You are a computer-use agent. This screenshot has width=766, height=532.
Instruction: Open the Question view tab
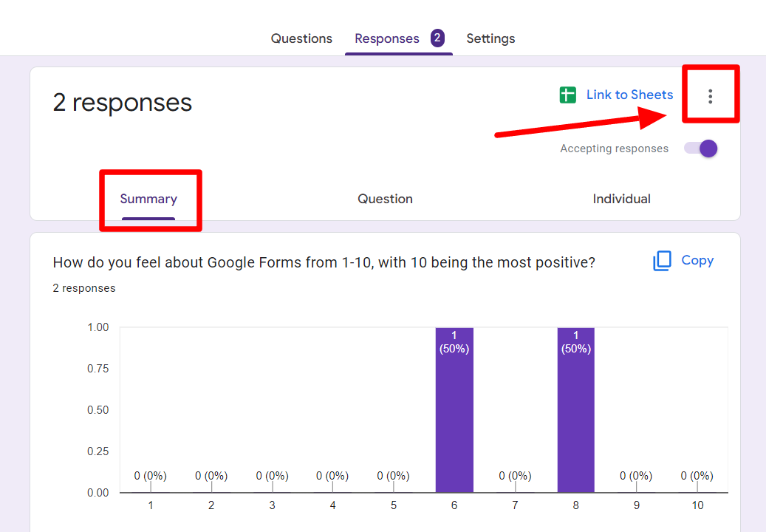tap(385, 199)
